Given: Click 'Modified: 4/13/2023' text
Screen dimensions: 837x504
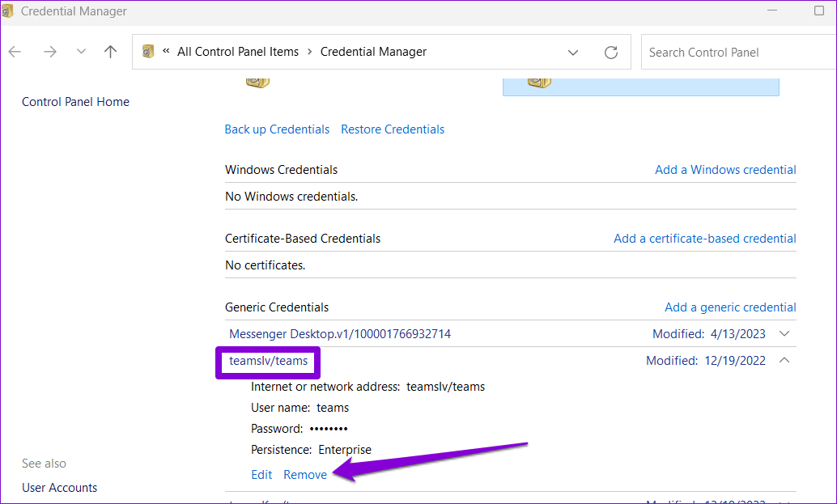Looking at the screenshot, I should tap(709, 334).
